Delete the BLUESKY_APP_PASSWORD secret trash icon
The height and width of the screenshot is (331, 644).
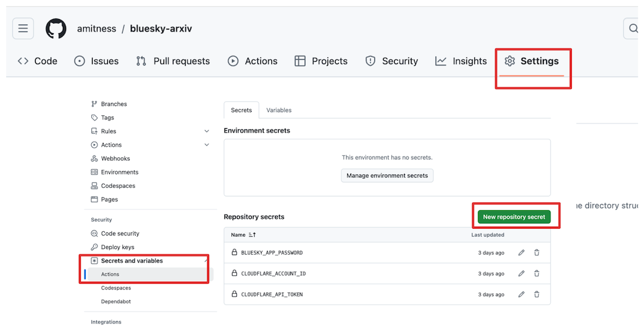coord(537,253)
